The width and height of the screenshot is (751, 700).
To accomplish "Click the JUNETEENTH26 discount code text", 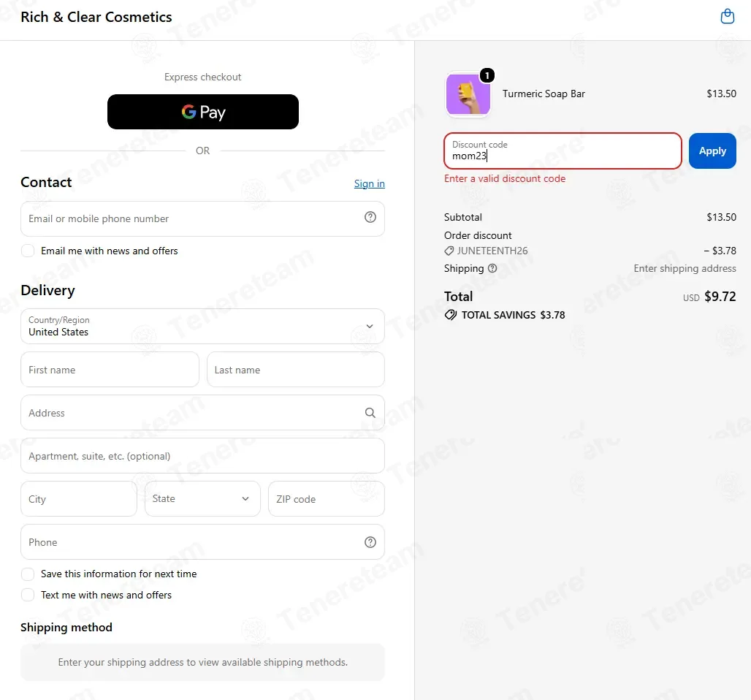I will pyautogui.click(x=492, y=251).
